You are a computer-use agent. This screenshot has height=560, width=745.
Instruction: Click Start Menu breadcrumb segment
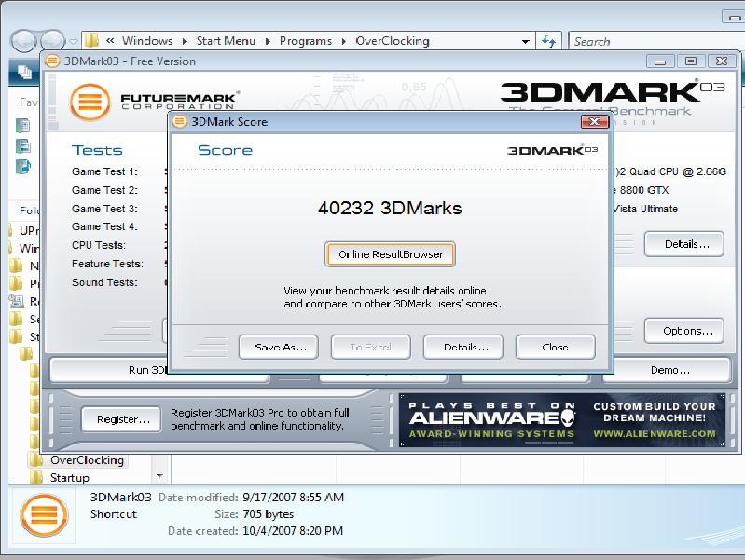pyautogui.click(x=226, y=41)
